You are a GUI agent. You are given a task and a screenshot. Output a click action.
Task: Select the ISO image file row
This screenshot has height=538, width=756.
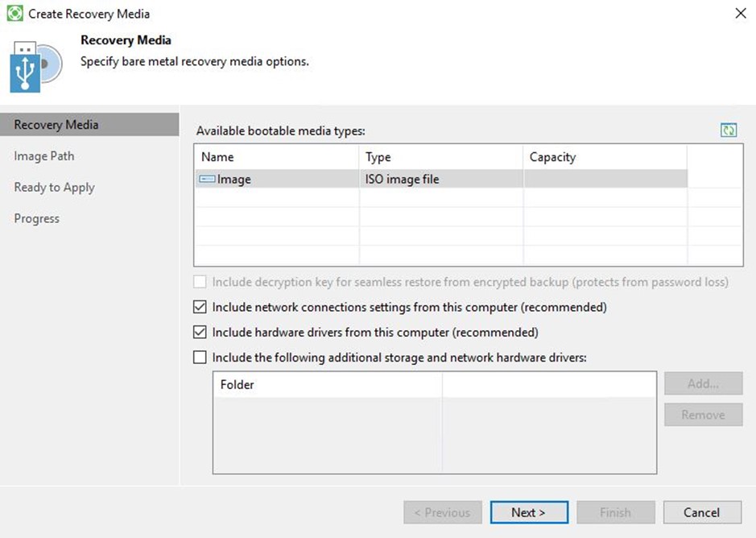click(x=403, y=180)
